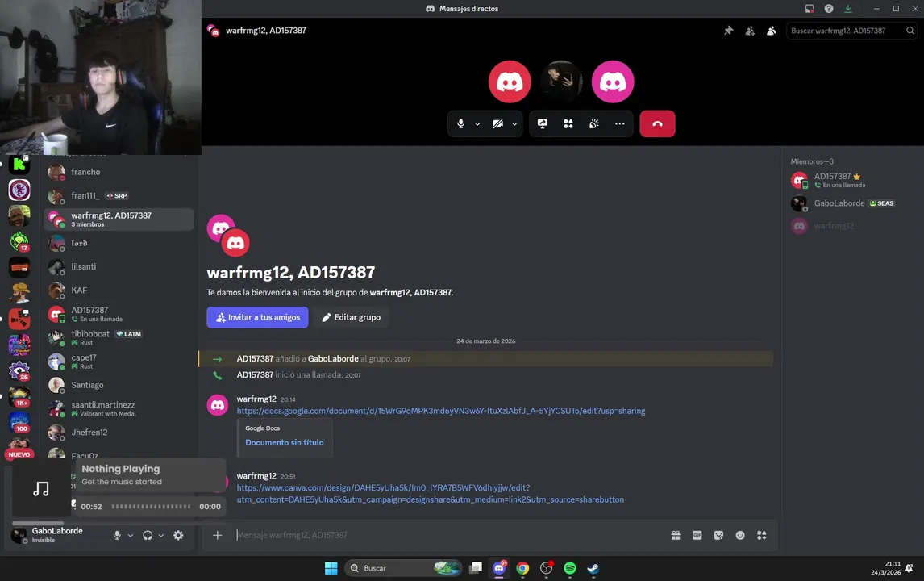Image resolution: width=924 pixels, height=581 pixels.
Task: Turn on camera in call controls
Action: (498, 124)
